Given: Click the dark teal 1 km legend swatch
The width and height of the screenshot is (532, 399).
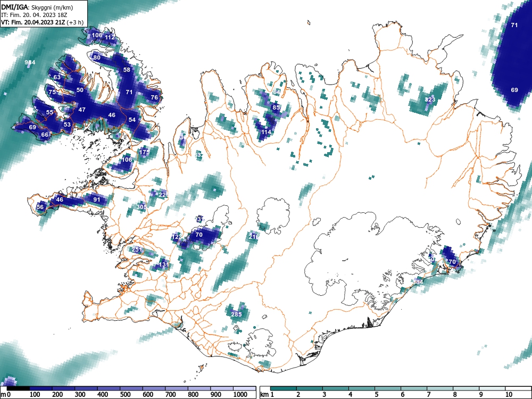Looking at the screenshot, I should [x=284, y=388].
